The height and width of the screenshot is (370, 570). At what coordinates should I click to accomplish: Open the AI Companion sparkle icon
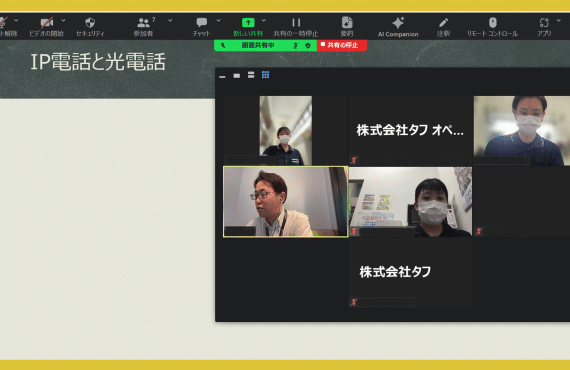point(398,23)
